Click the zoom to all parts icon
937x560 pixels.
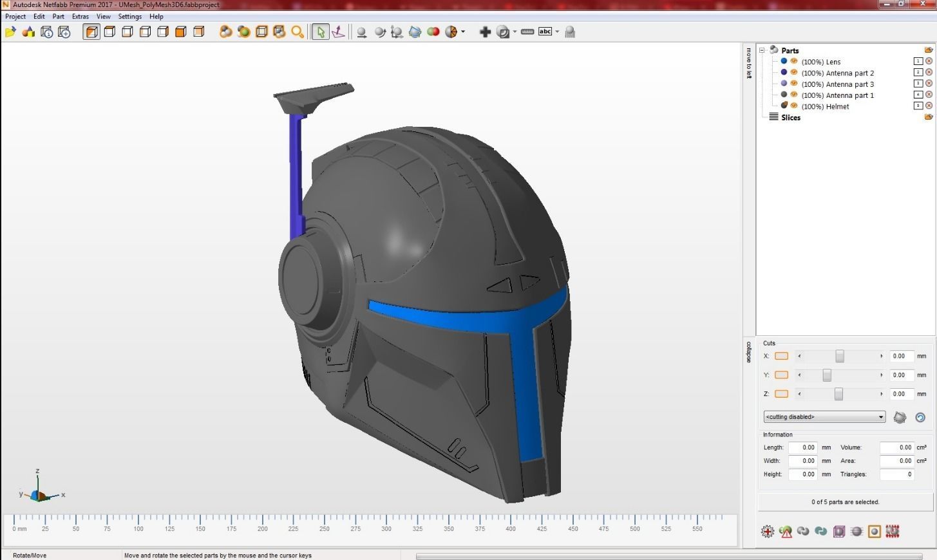coord(225,32)
